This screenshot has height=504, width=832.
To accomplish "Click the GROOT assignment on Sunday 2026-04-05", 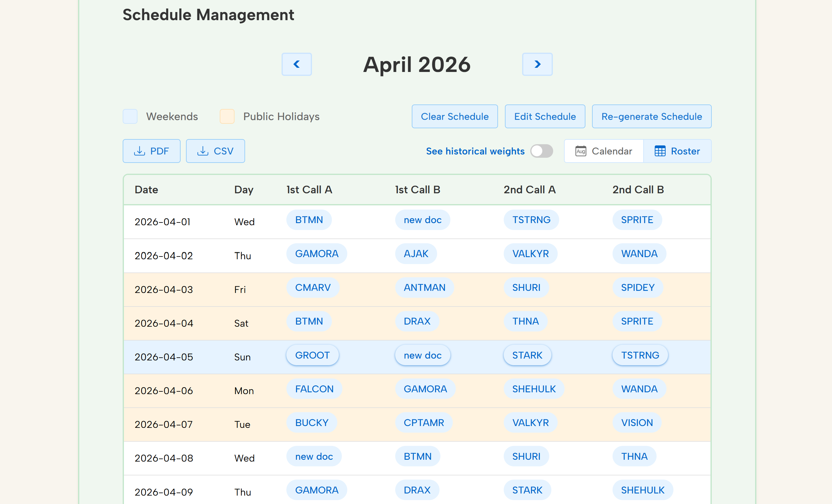I will pos(312,355).
